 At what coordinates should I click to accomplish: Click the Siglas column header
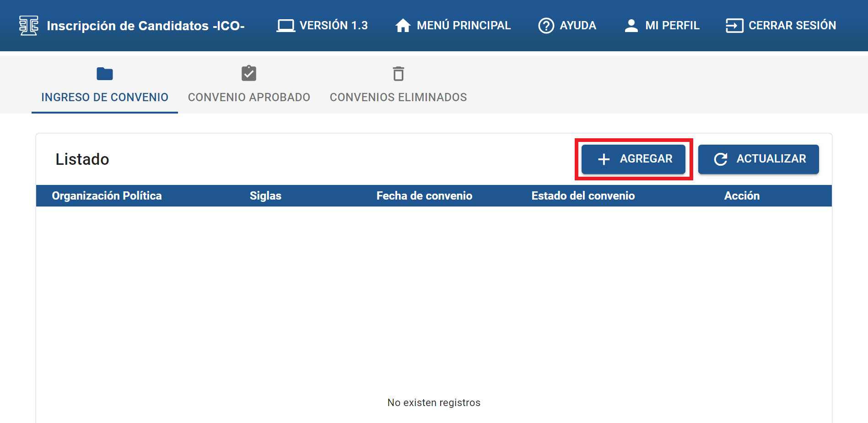point(265,196)
